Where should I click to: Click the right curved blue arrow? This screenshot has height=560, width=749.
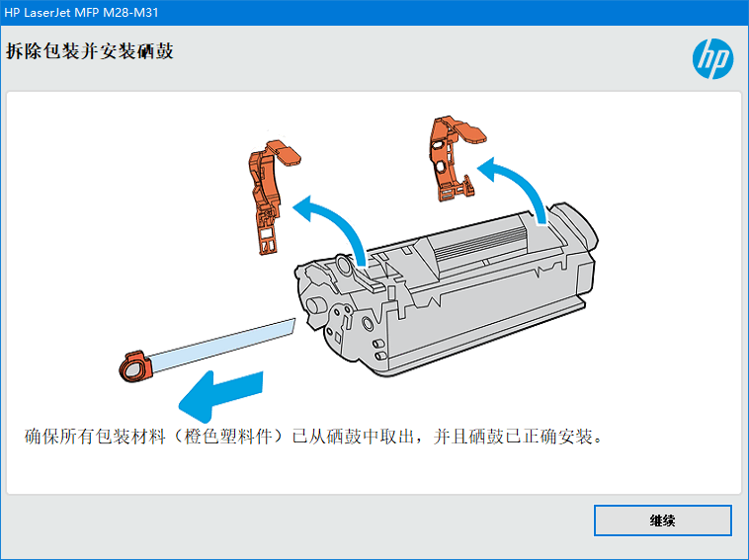(512, 190)
